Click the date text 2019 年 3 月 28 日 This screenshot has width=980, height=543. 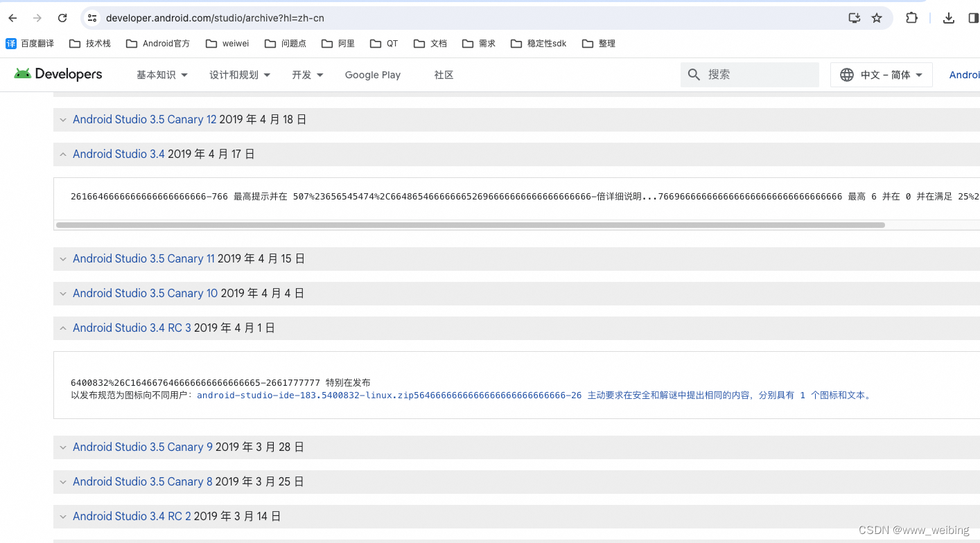point(260,447)
